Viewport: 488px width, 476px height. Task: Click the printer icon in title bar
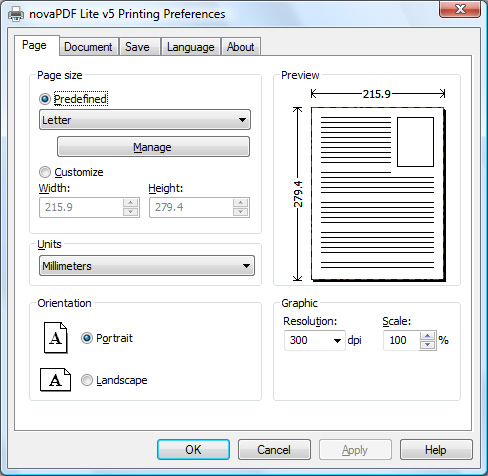(16, 14)
